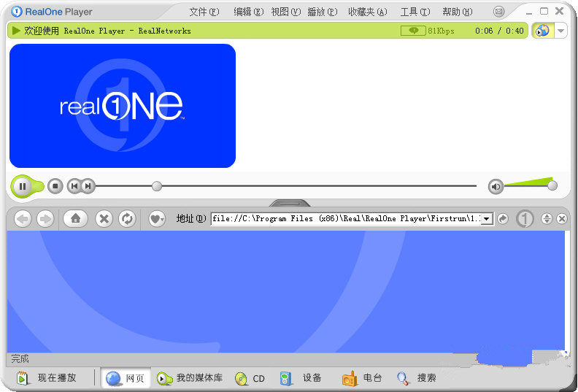Refresh the browser page
The width and height of the screenshot is (578, 392).
[127, 219]
